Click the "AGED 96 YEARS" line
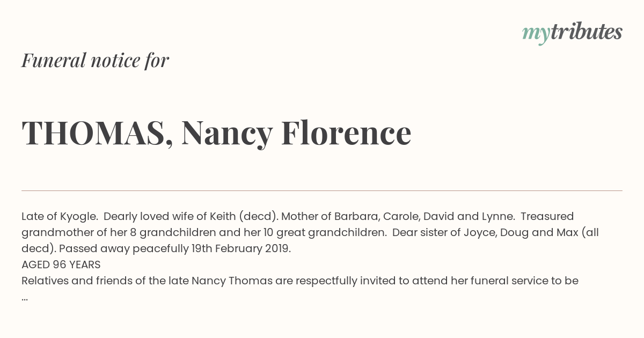Image resolution: width=644 pixels, height=338 pixels. (x=61, y=264)
